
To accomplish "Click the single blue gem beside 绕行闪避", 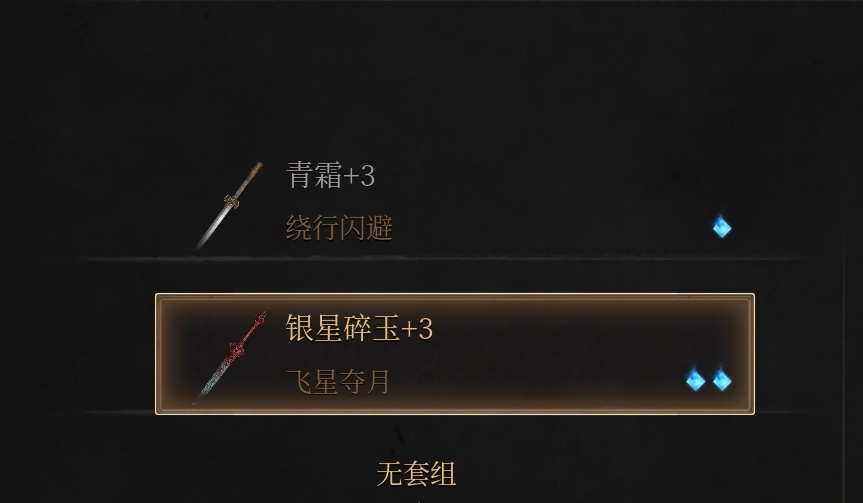I will click(722, 227).
